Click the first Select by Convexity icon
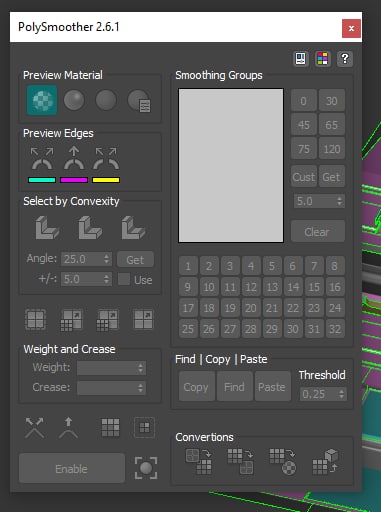Screen dimensions: 381x512 click(x=47, y=228)
